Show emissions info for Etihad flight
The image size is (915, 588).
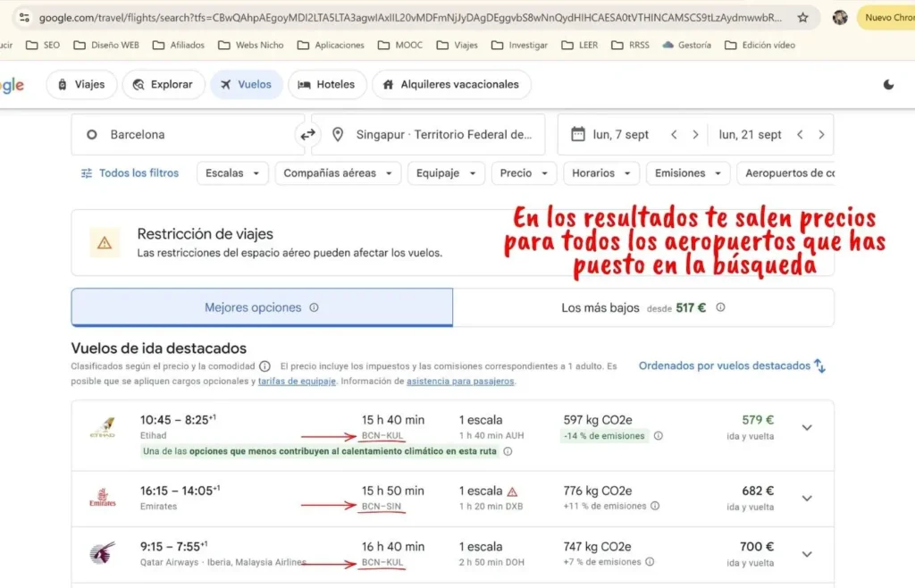(659, 436)
